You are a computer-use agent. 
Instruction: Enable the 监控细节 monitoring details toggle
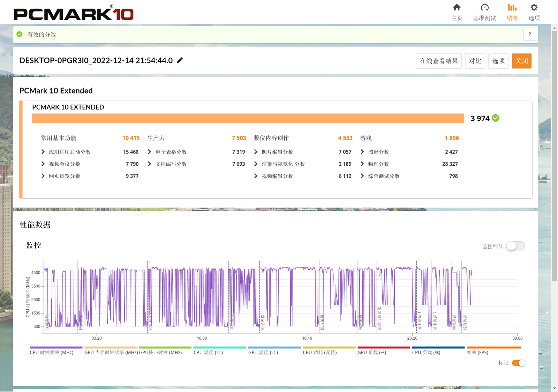coord(515,246)
